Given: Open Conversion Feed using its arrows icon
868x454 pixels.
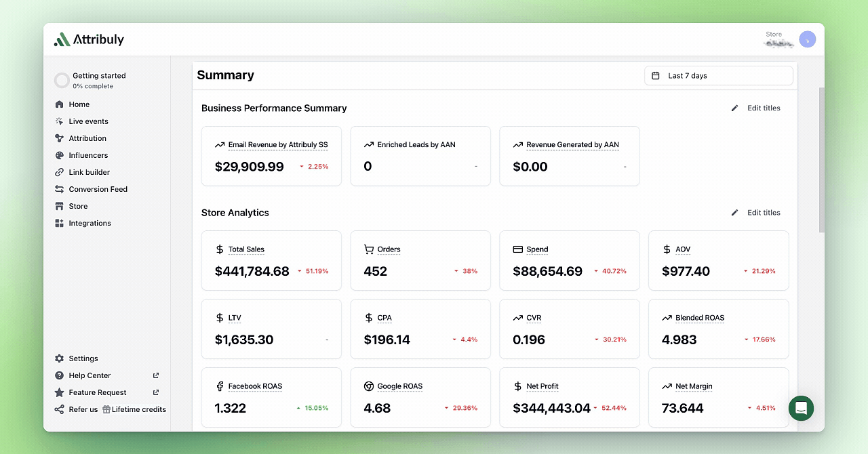Looking at the screenshot, I should click(61, 189).
